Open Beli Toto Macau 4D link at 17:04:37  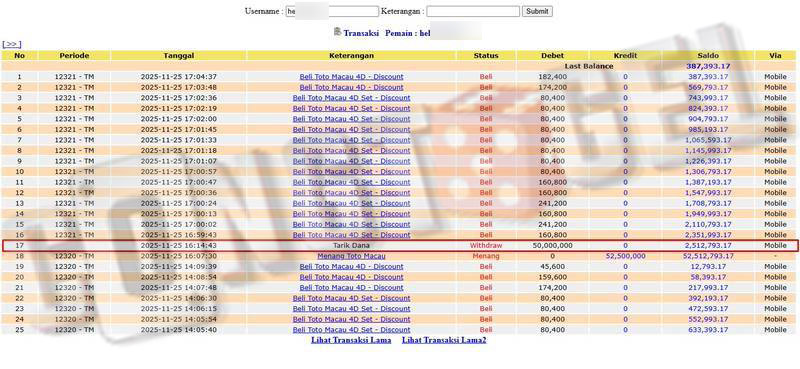point(352,77)
